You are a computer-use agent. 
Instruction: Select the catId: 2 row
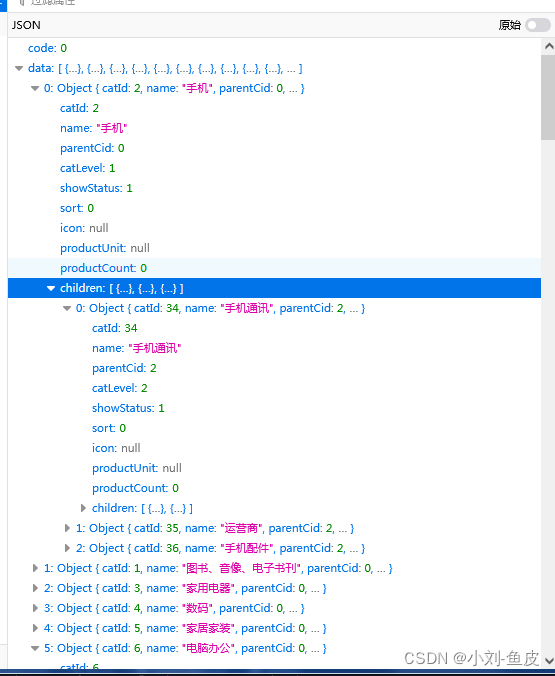pos(274,108)
